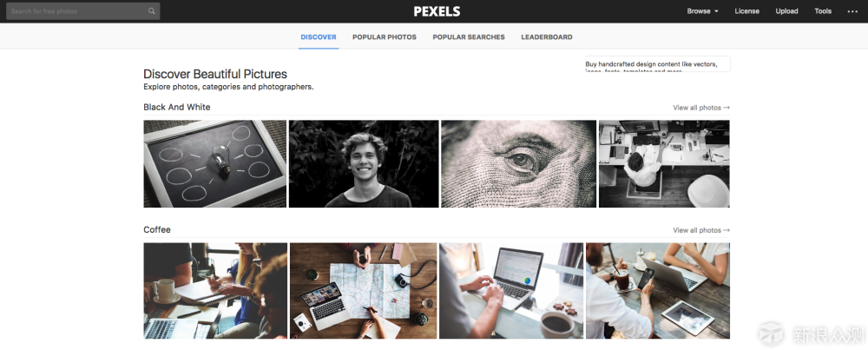The image size is (868, 350).
Task: Open the Tools menu item
Action: pos(823,11)
